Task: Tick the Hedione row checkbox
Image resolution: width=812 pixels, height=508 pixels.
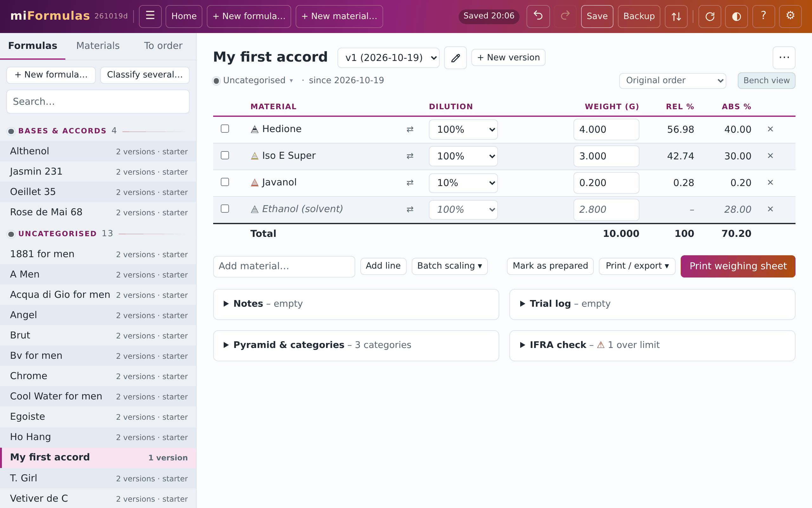Action: [x=225, y=129]
